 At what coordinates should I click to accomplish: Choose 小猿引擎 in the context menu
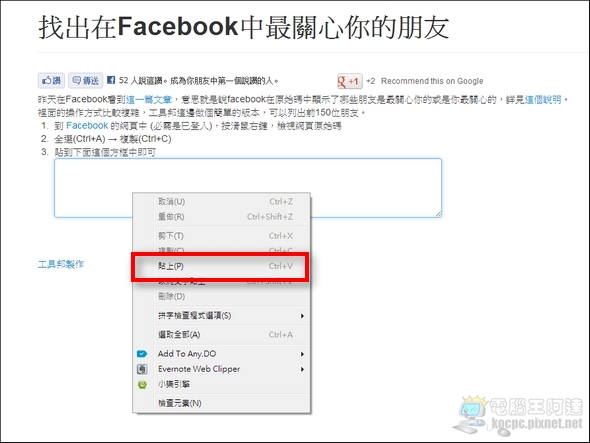pos(225,384)
